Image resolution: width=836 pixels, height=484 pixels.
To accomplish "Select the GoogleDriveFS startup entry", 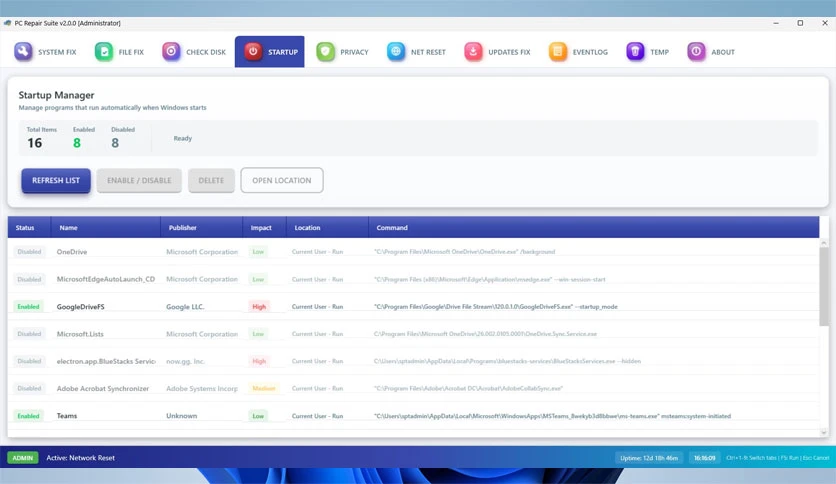I will pos(413,306).
